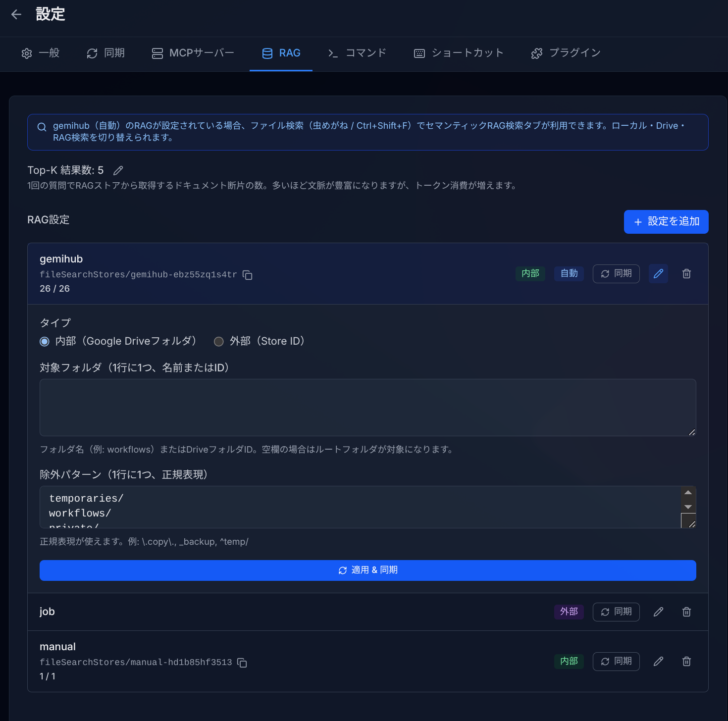Switch to the プラグイン tab

566,53
